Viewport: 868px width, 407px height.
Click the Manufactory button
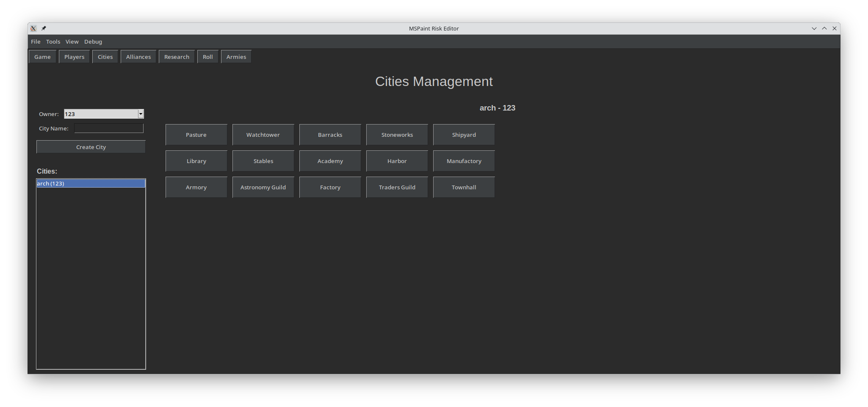[464, 161]
